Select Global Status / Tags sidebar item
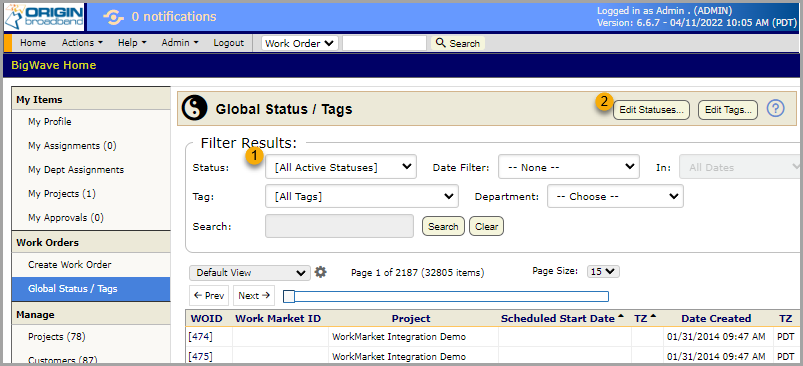 (x=91, y=289)
